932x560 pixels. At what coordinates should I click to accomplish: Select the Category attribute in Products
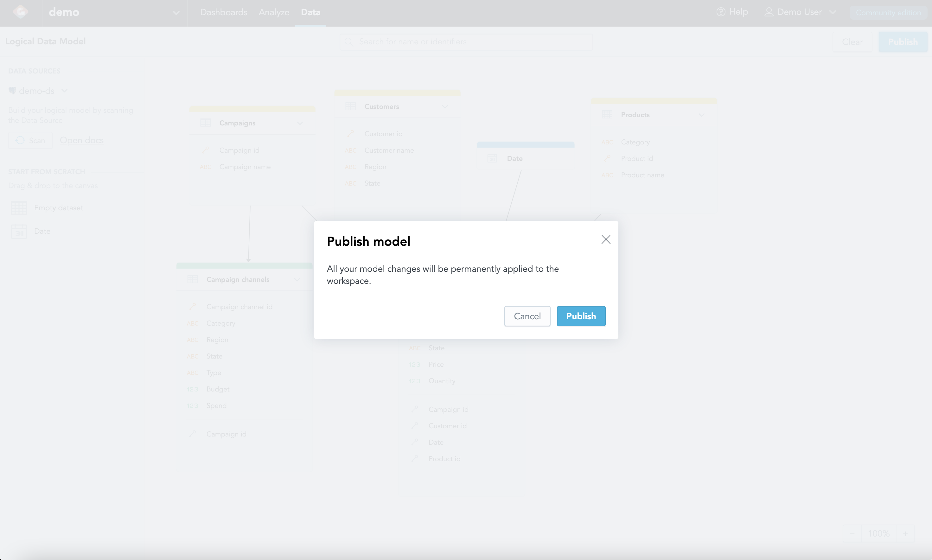click(x=635, y=142)
